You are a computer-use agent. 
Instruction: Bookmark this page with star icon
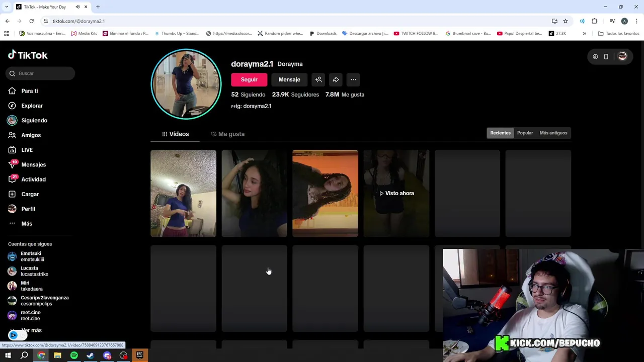pos(566,21)
